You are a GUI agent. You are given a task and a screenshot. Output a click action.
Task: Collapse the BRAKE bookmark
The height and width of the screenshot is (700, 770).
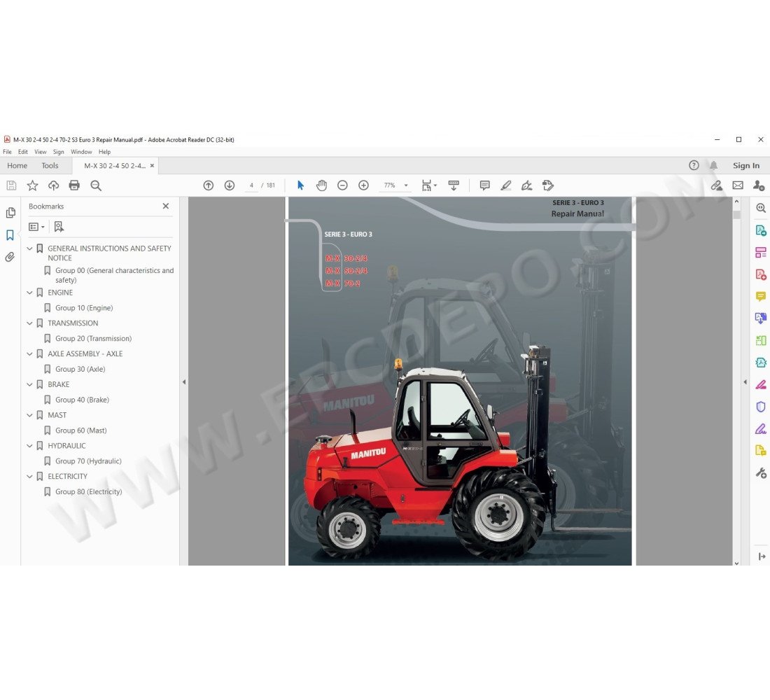coord(29,384)
